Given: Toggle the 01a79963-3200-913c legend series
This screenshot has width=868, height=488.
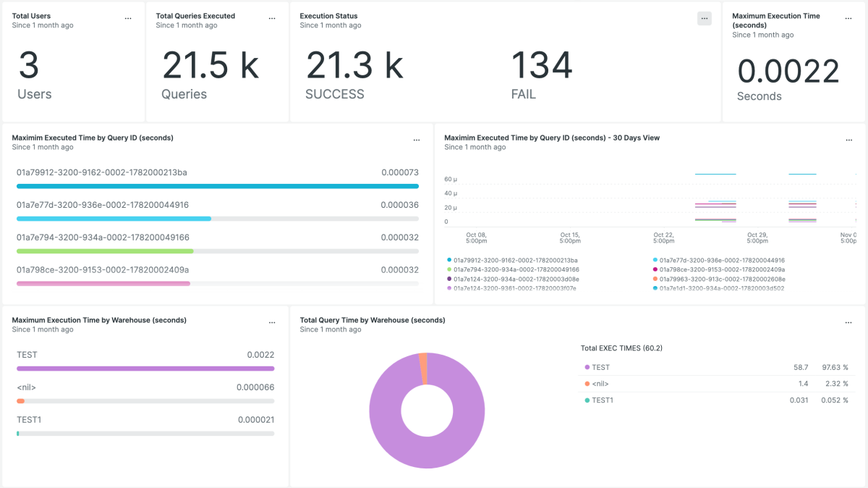Looking at the screenshot, I should point(722,279).
